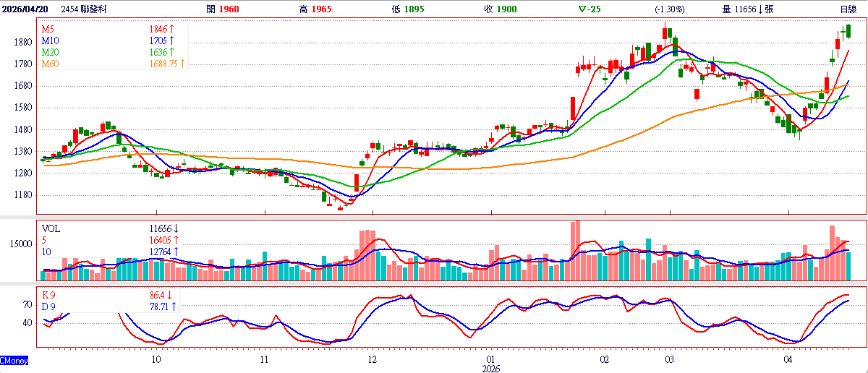868x373 pixels.
Task: Click the down triangle beside -25 change
Action: pos(583,9)
